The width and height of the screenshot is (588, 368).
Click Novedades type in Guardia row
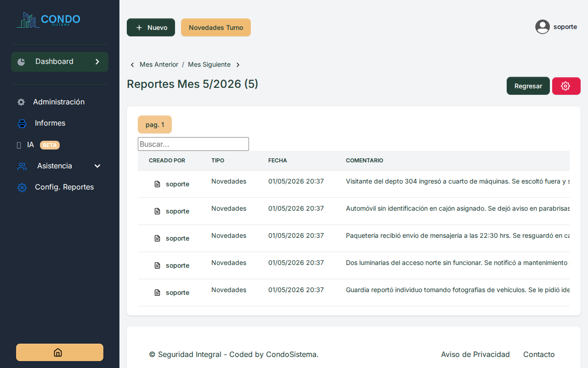pos(229,290)
